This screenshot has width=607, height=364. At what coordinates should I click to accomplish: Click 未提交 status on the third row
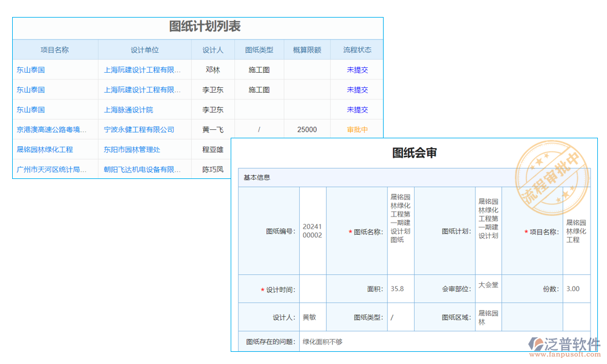(x=357, y=109)
